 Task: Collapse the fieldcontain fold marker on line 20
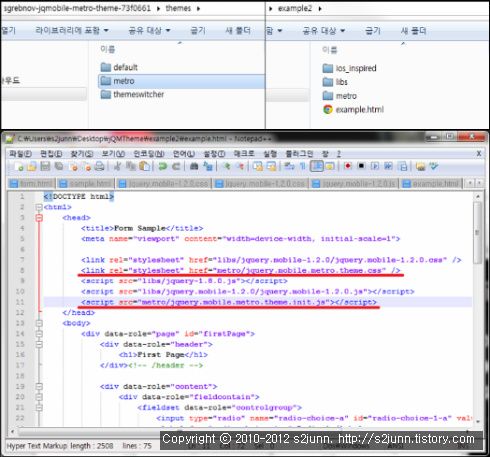pyautogui.click(x=39, y=397)
